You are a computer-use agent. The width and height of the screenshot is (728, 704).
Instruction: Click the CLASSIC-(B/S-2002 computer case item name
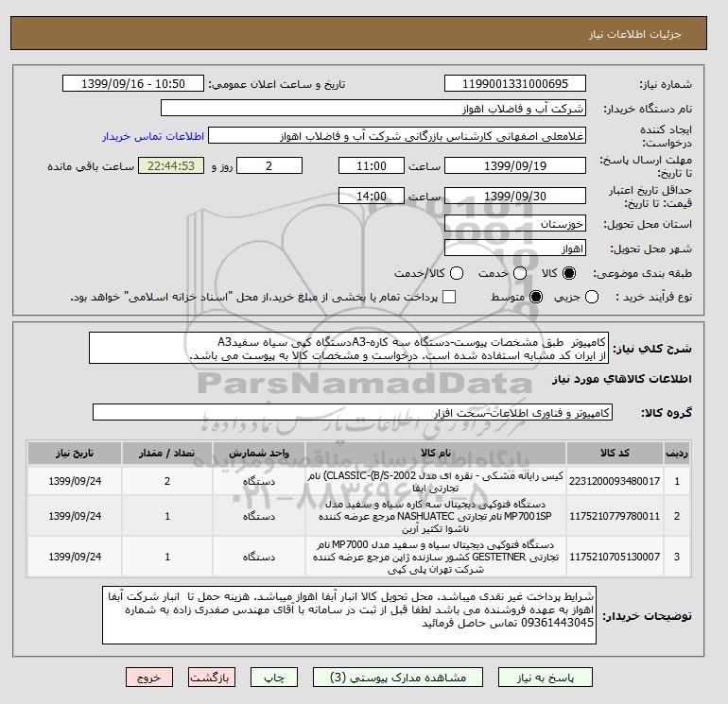[436, 481]
